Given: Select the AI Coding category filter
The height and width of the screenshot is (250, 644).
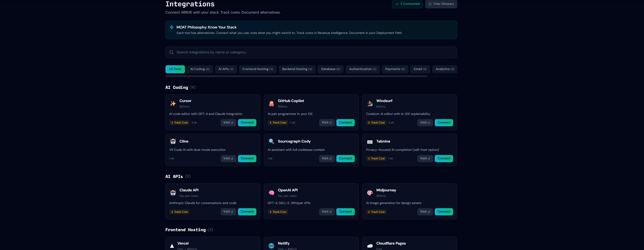Looking at the screenshot, I should click(200, 69).
